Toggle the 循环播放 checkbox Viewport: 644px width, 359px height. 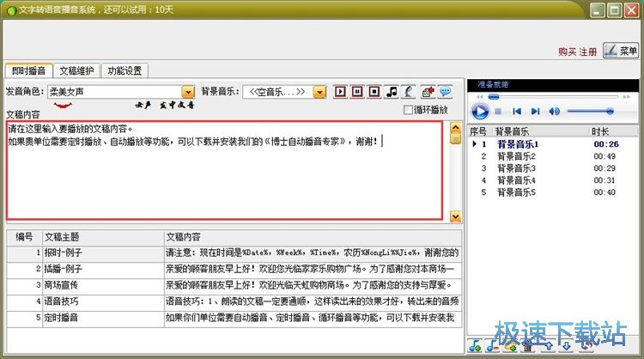[x=408, y=110]
